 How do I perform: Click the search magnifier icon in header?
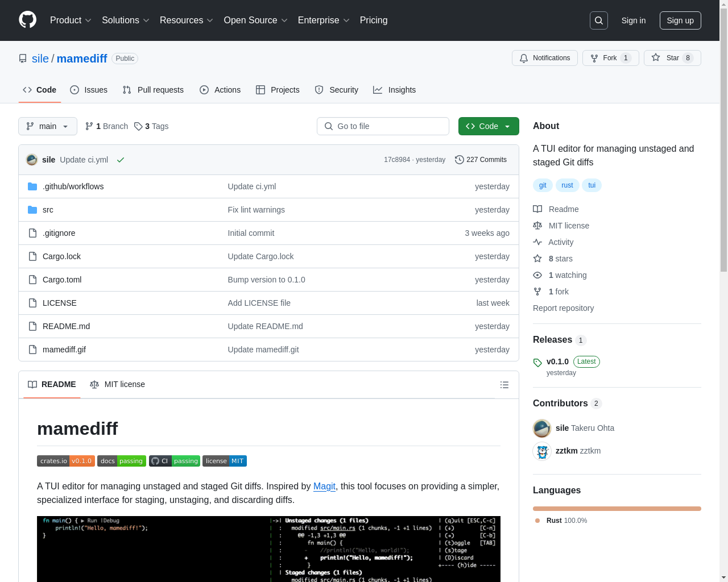[x=599, y=20]
